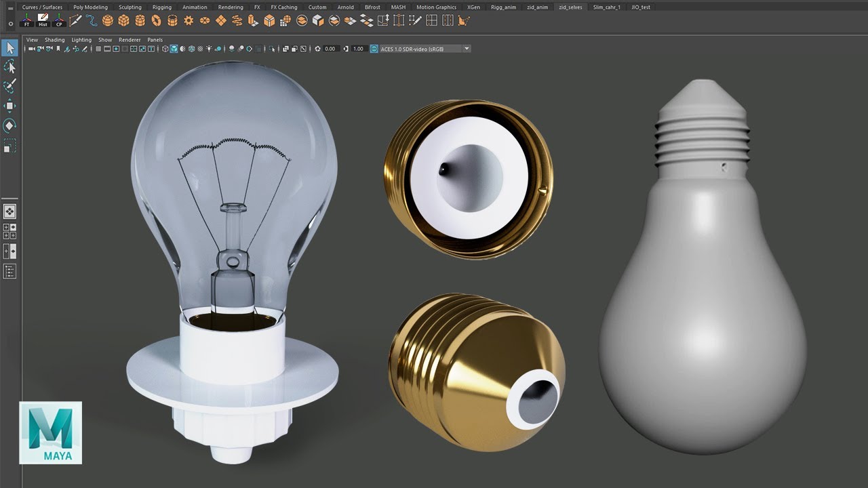Switch to the Poly Modeling shelf tab
Image resolution: width=868 pixels, height=488 pixels.
click(90, 7)
